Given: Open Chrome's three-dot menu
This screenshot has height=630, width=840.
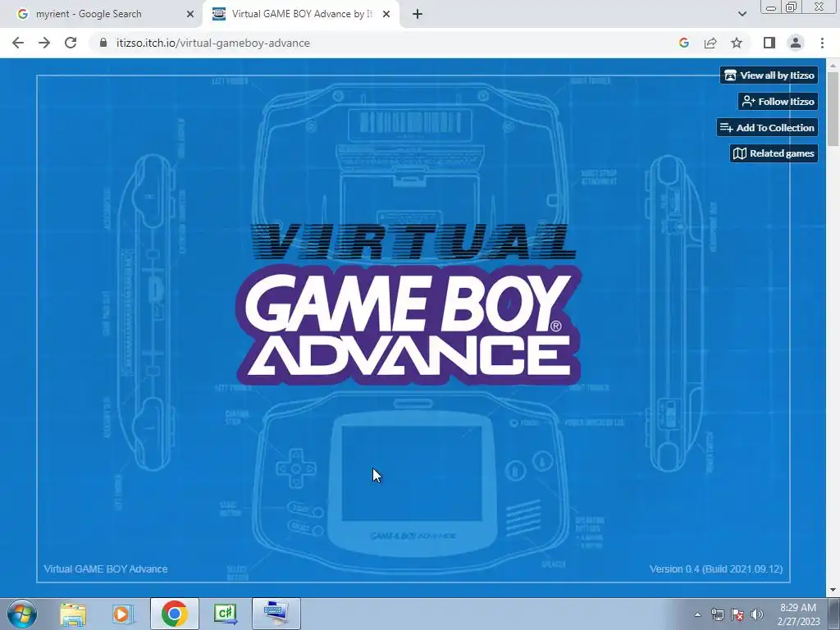Looking at the screenshot, I should pos(822,43).
